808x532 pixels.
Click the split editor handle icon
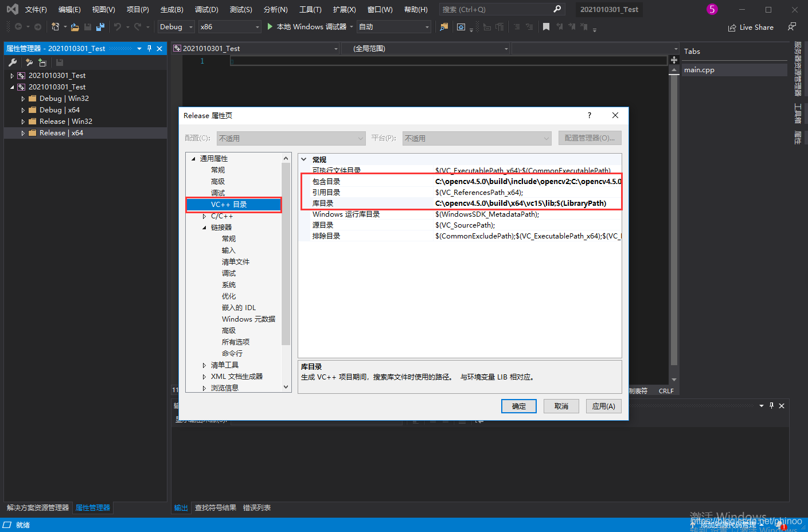[x=674, y=60]
